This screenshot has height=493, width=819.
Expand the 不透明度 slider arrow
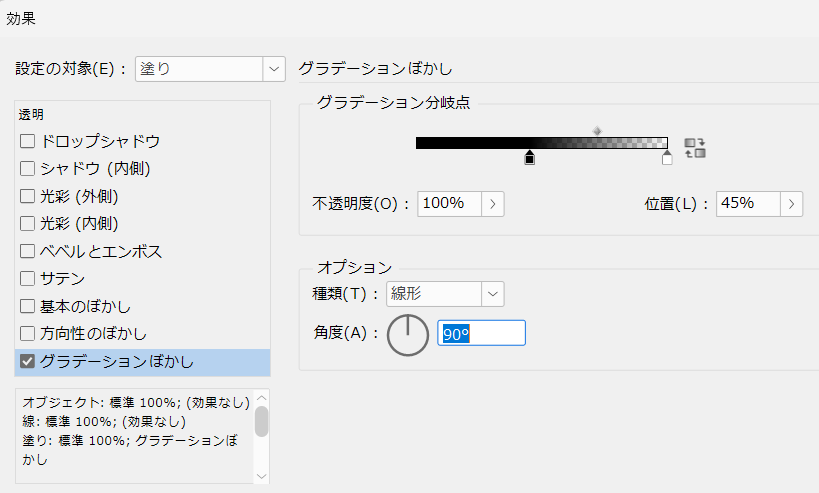pos(493,204)
